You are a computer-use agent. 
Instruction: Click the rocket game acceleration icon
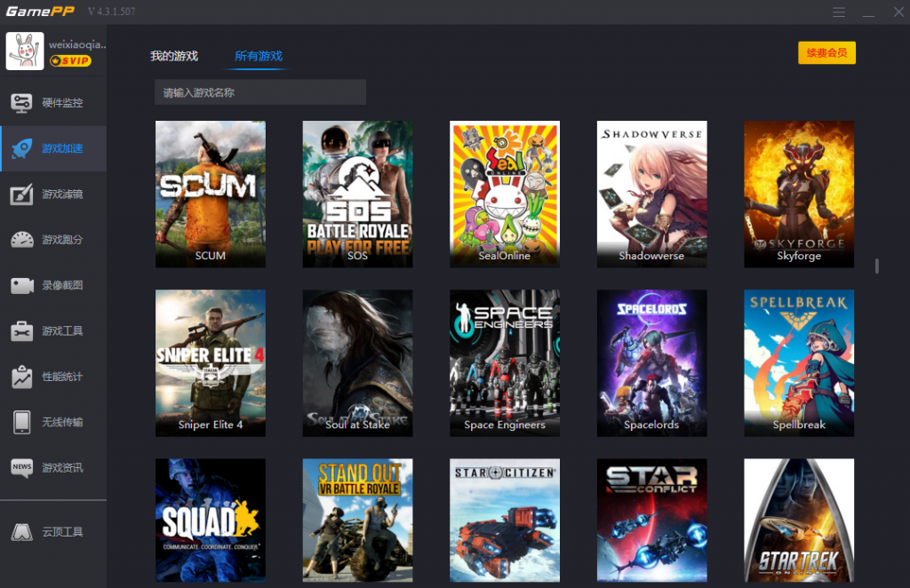point(21,148)
